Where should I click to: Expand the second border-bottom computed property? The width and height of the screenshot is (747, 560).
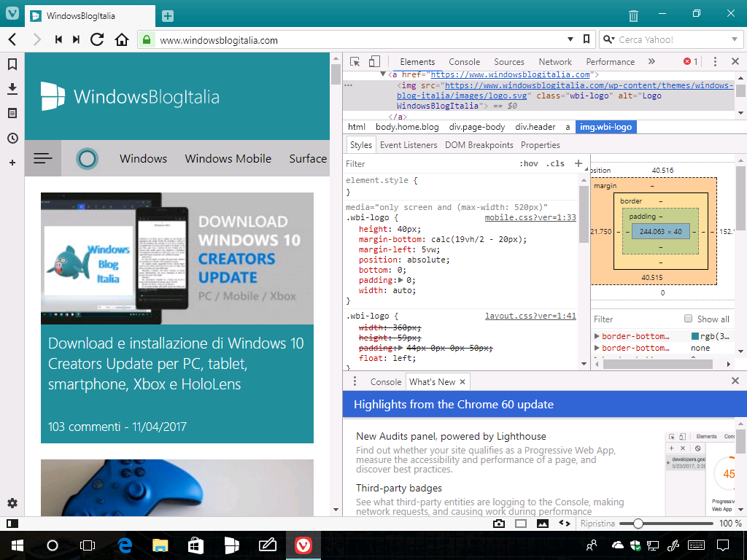coord(597,348)
